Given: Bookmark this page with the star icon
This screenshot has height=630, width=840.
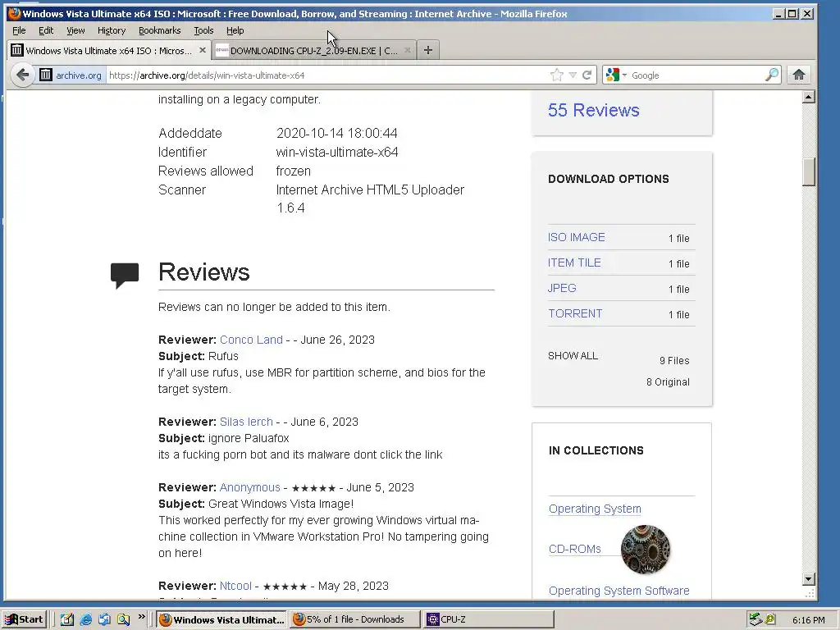Looking at the screenshot, I should click(557, 75).
